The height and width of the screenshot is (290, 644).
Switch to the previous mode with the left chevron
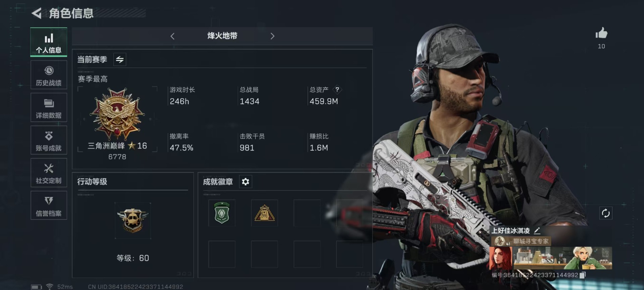[172, 36]
